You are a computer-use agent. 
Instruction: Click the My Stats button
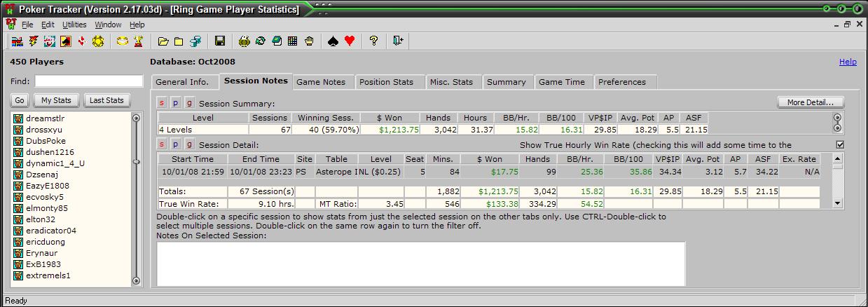57,100
